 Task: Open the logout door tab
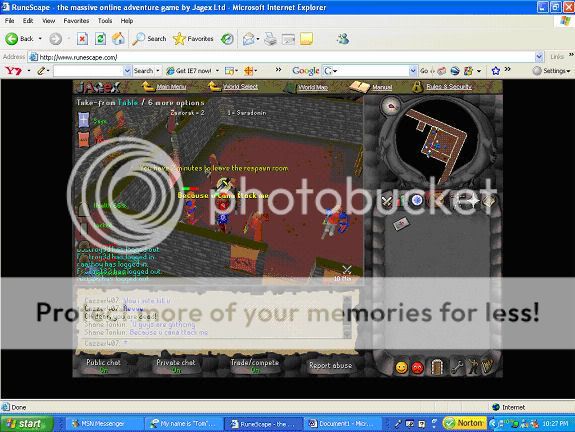pyautogui.click(x=437, y=367)
